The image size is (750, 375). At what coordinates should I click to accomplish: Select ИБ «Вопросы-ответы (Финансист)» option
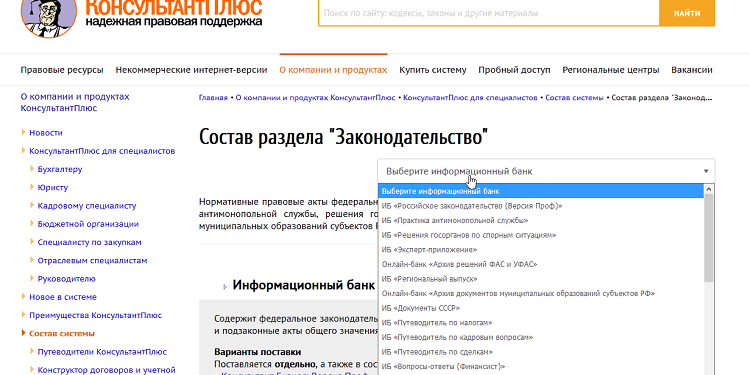pos(541,366)
